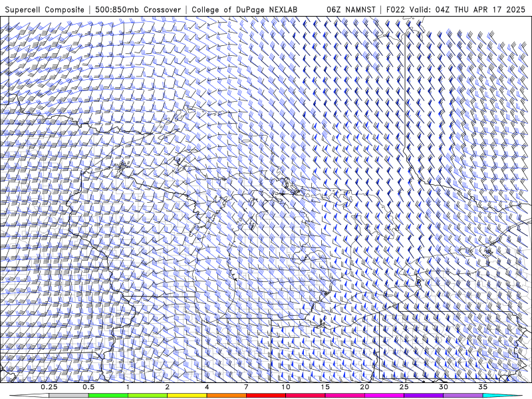The image size is (532, 399).
Task: Click the legend value 1
Action: [128, 387]
